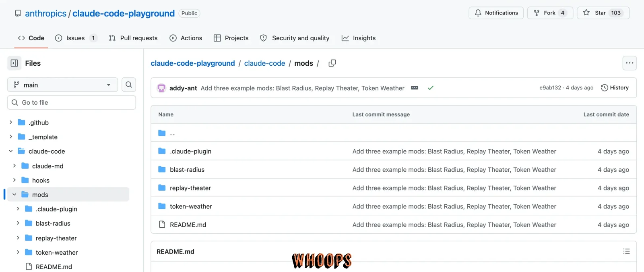Open the Pull requests tab
Viewport: 644px width, 272px height.
pyautogui.click(x=133, y=38)
